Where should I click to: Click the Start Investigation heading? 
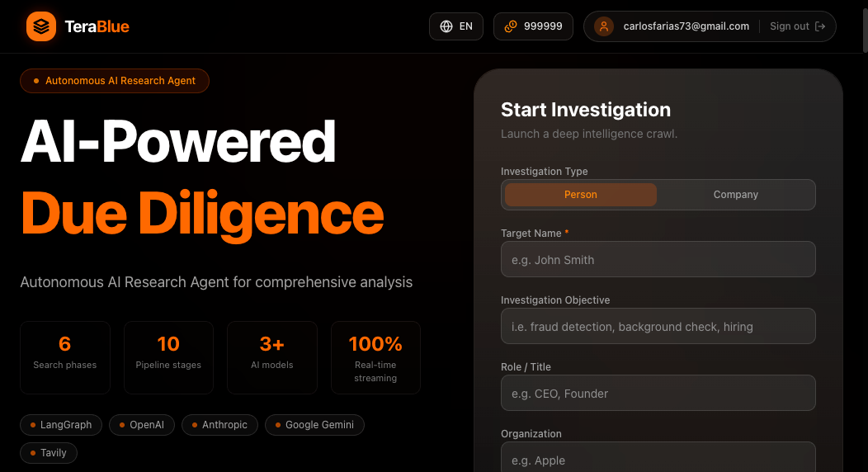586,110
